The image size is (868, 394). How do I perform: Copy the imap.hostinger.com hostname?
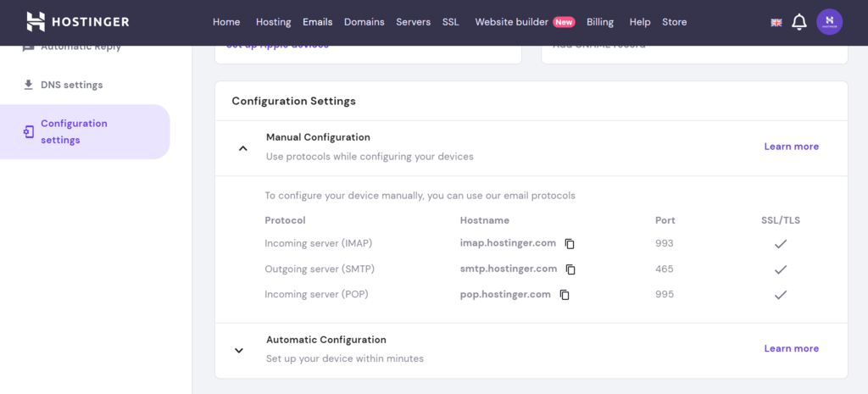click(570, 244)
